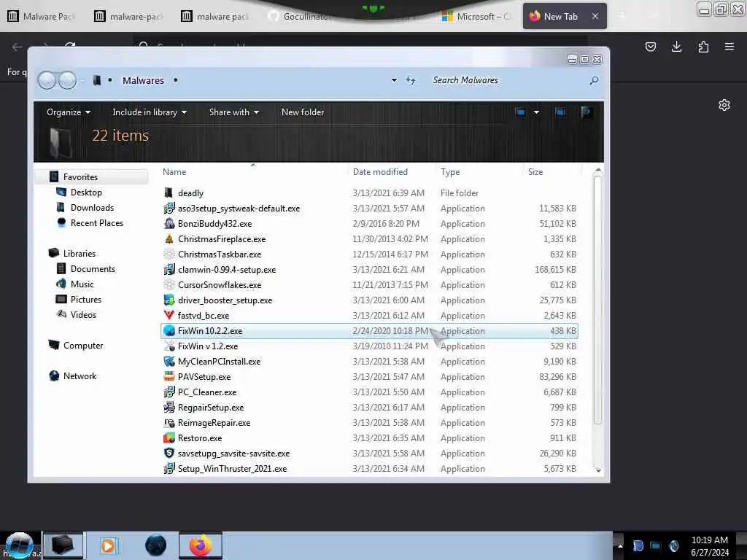Click the fastvd_bc.exe red V icon
This screenshot has width=747, height=560.
coord(169,315)
